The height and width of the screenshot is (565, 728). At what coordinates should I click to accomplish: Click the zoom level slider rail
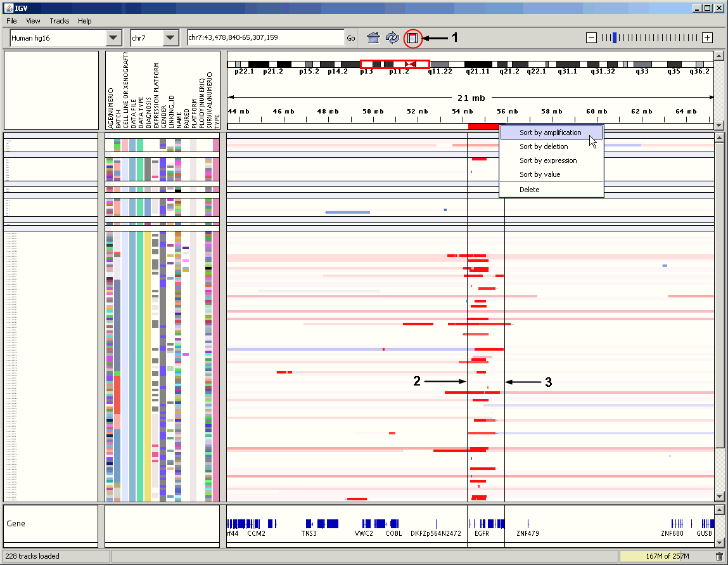(x=649, y=38)
